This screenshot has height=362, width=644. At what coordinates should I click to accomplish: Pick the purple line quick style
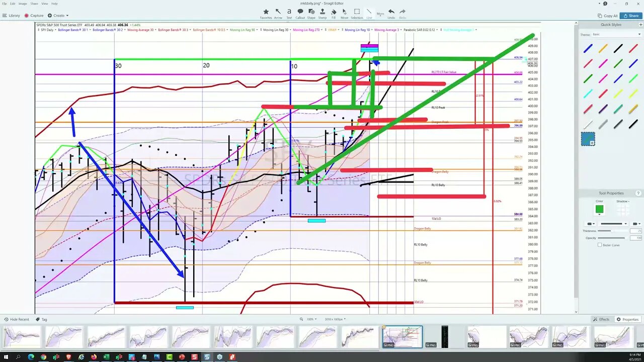603,109
